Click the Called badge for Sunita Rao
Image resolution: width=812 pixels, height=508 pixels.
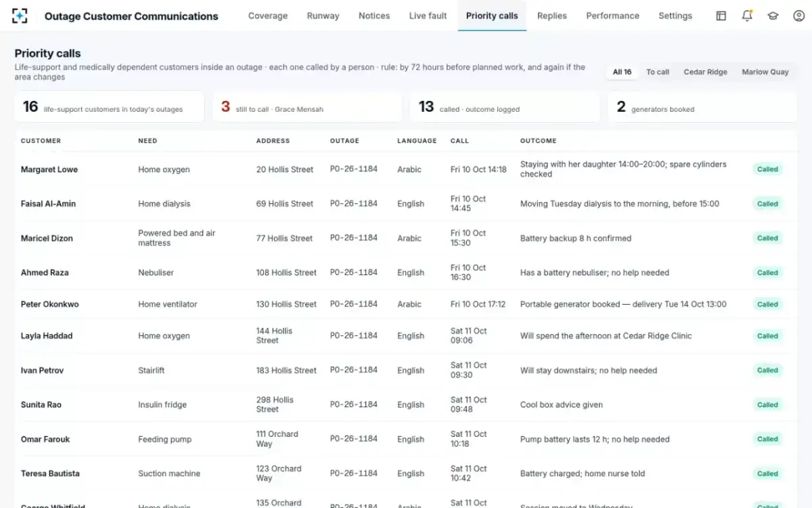(x=767, y=405)
